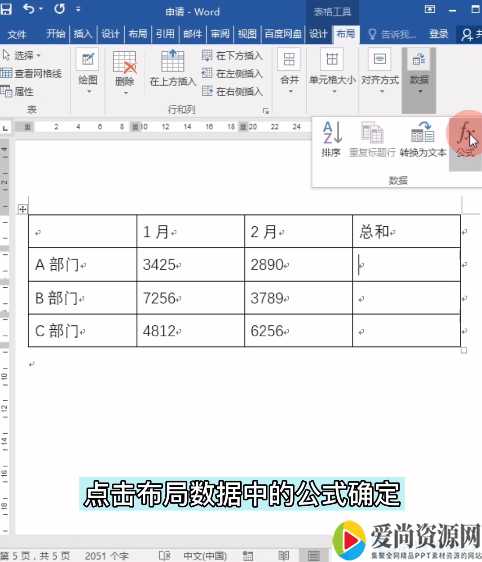Click the ribbon display options icon
The image size is (482, 562).
pyautogui.click(x=430, y=9)
